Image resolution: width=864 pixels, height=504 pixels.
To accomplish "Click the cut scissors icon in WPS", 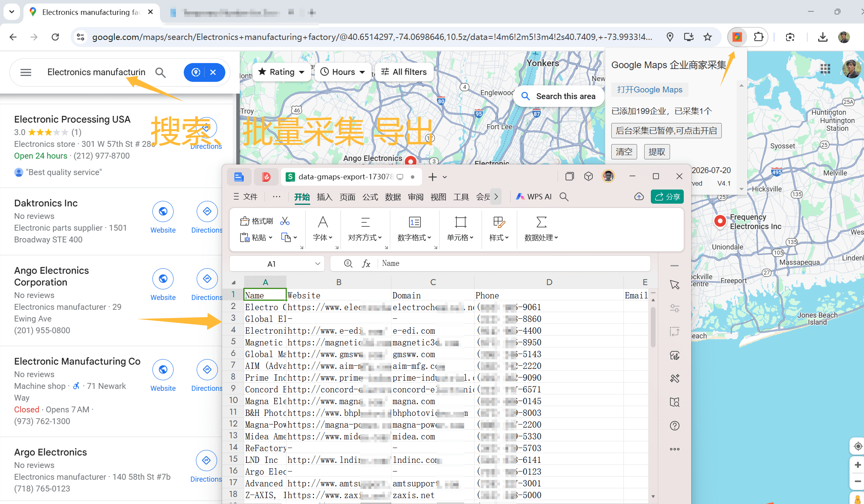I will pos(285,221).
